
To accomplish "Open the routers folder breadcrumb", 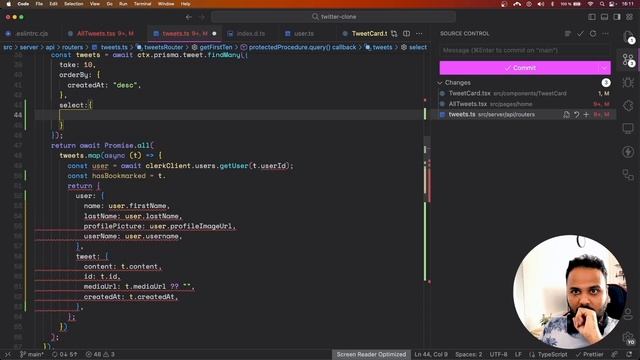I will (72, 47).
